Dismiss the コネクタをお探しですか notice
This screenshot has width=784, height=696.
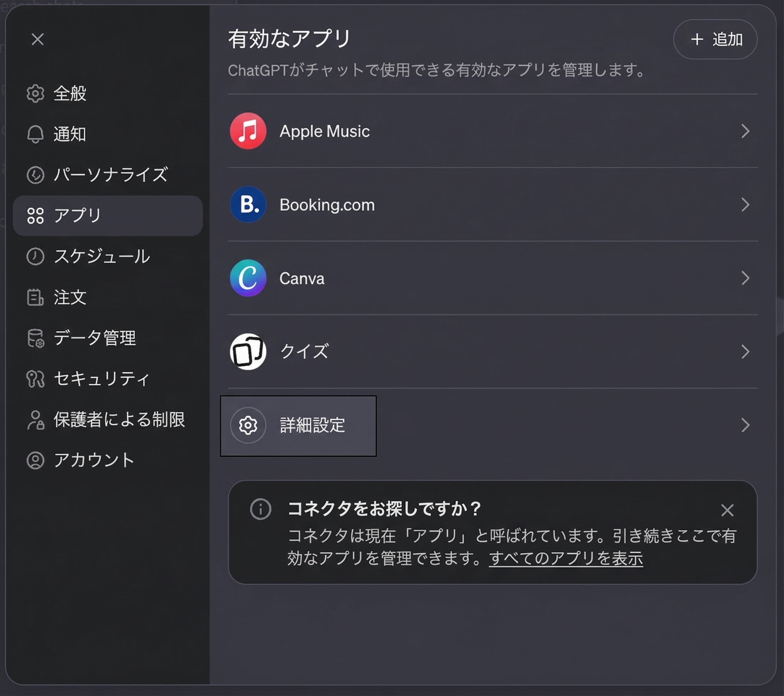[x=727, y=510]
